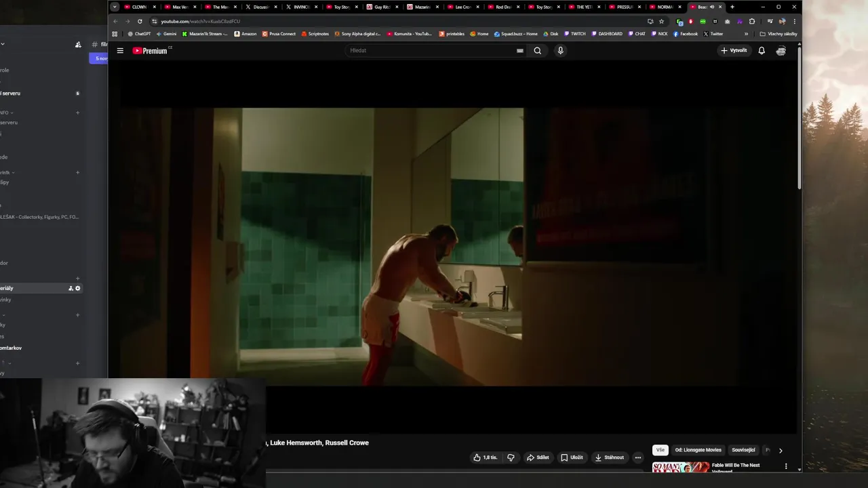Open the DASHBOARD bookmark

pos(606,34)
